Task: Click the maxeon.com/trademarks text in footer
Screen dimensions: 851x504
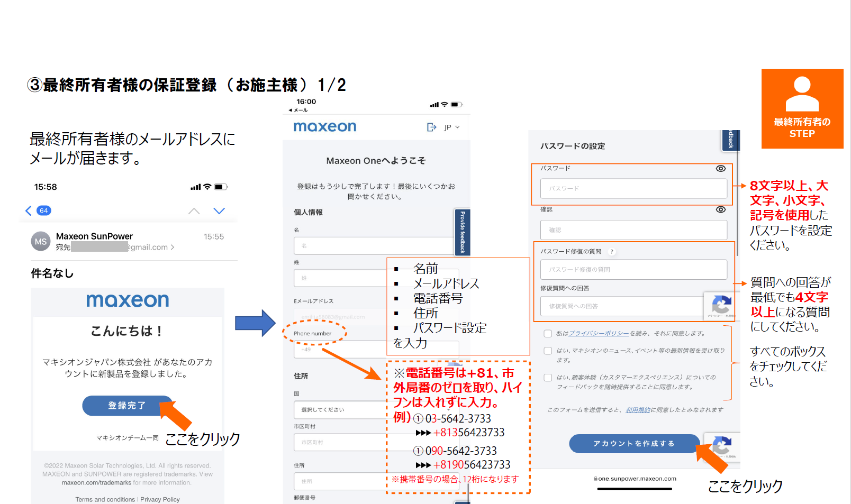Action: pyautogui.click(x=96, y=483)
